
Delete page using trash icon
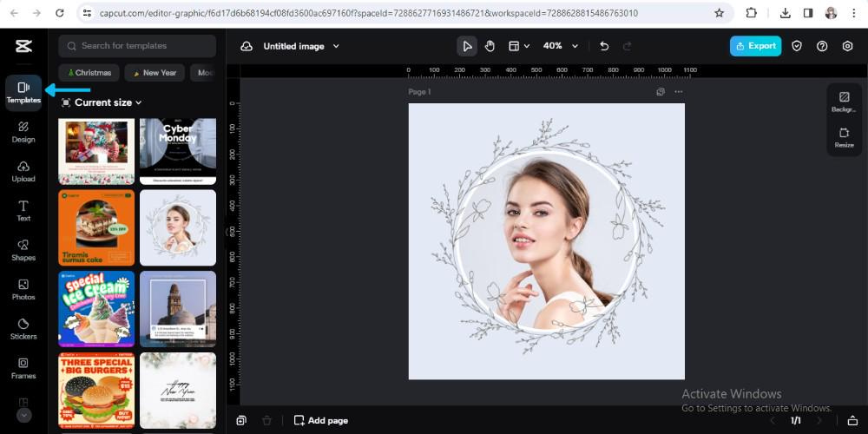[x=266, y=421]
